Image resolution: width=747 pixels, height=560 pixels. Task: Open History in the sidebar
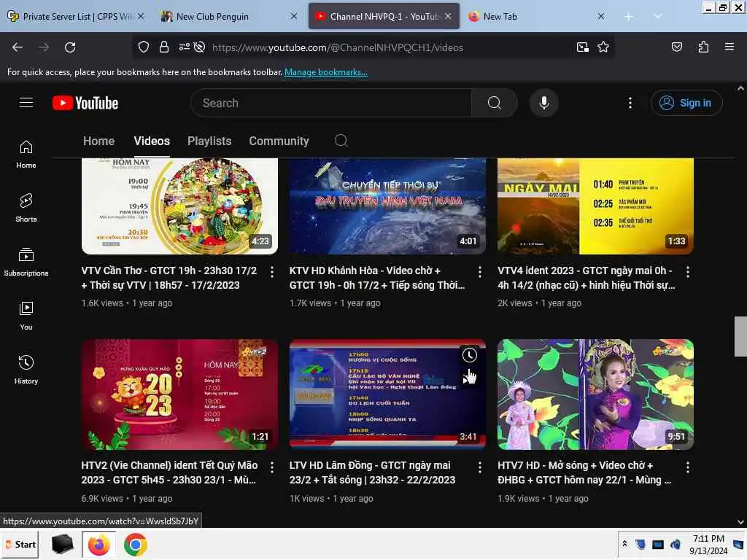[x=26, y=370]
